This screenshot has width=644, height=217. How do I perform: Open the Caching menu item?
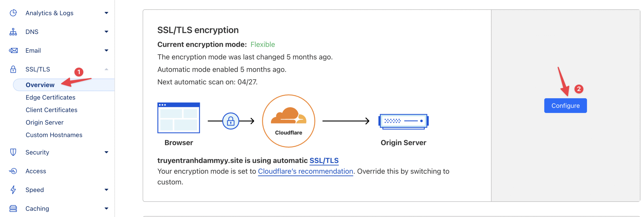[x=37, y=209]
